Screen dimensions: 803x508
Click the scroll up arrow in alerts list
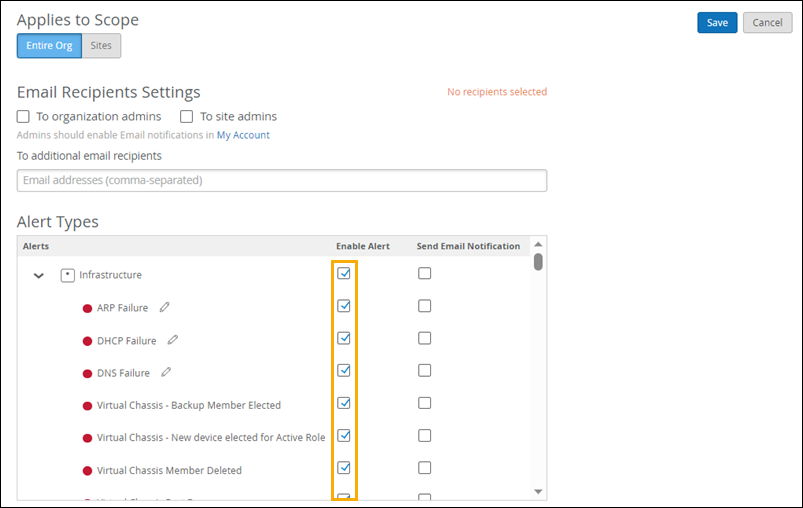[x=538, y=245]
